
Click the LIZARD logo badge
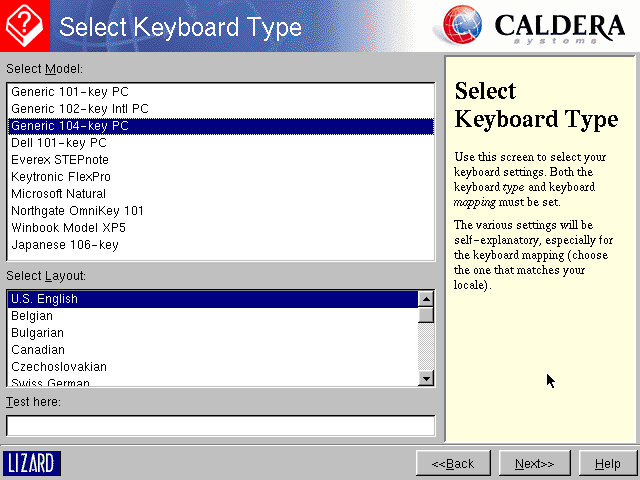click(32, 463)
